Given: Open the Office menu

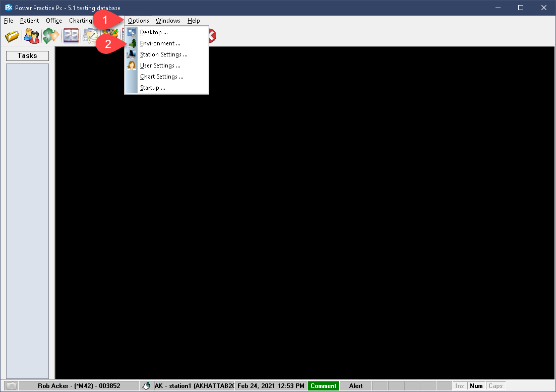Looking at the screenshot, I should point(54,21).
